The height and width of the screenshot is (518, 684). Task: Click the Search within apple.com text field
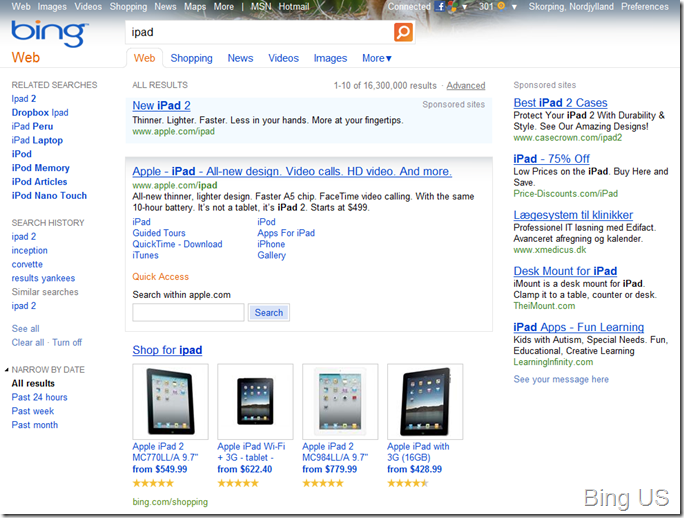pyautogui.click(x=188, y=312)
